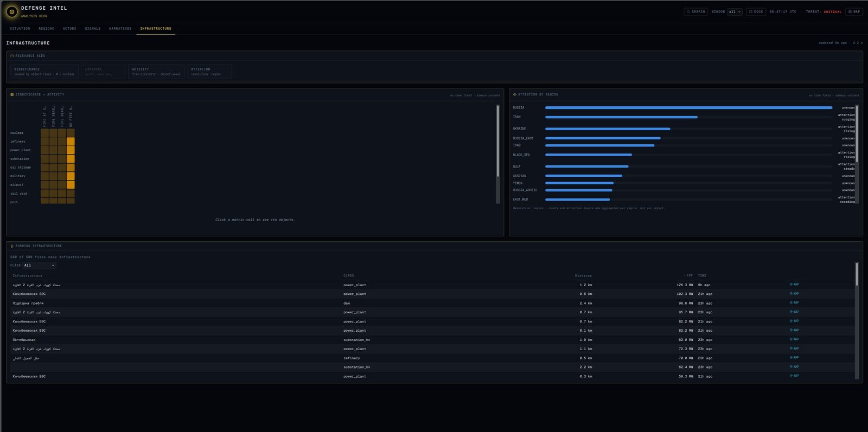Sort by the Distance column header
This screenshot has height=432, width=868.
[x=583, y=276]
